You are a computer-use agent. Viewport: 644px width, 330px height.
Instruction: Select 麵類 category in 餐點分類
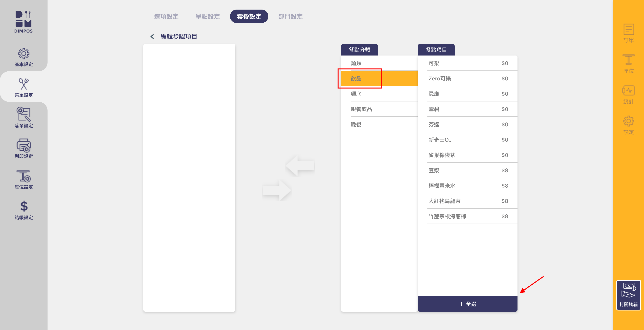pyautogui.click(x=356, y=63)
